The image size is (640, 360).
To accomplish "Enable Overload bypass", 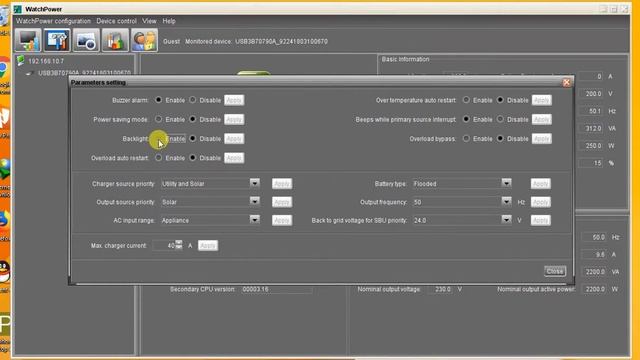I will click(x=466, y=139).
